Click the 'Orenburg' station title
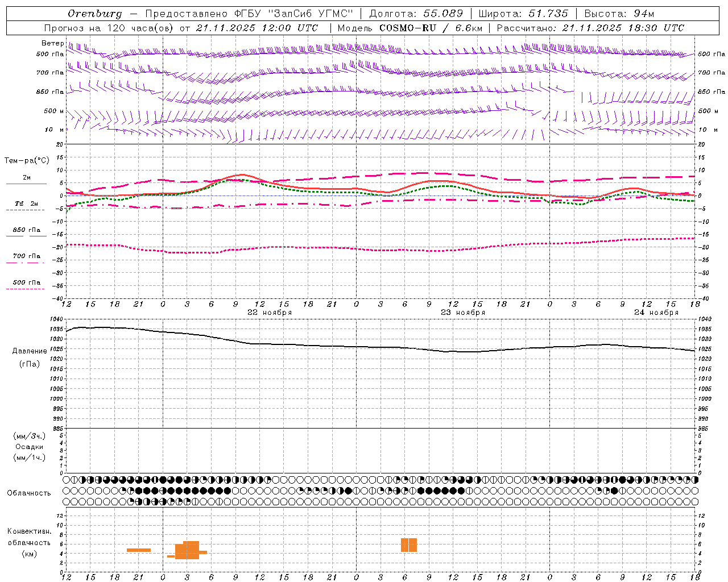Viewport: 728px width, 582px height. point(95,14)
